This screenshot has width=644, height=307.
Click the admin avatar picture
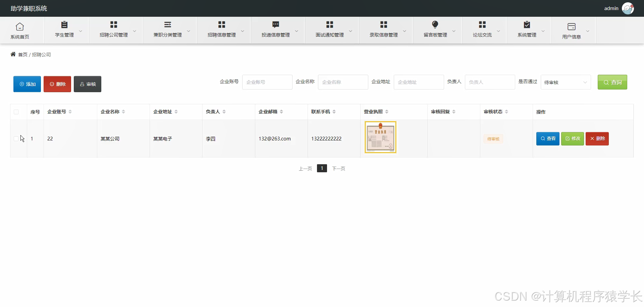pos(628,8)
